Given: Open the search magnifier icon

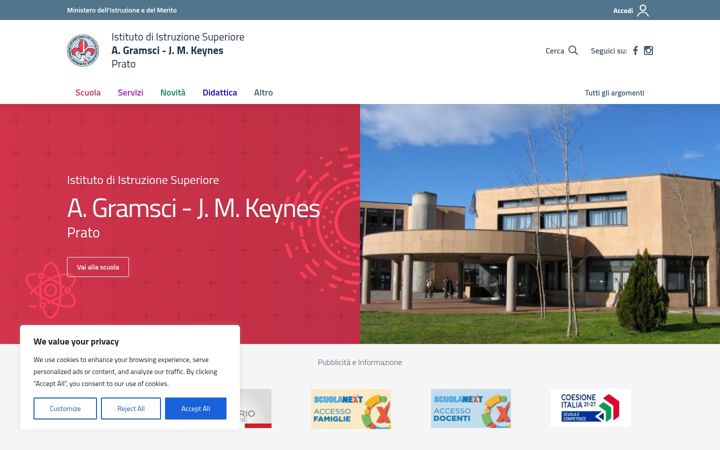Looking at the screenshot, I should (x=573, y=50).
